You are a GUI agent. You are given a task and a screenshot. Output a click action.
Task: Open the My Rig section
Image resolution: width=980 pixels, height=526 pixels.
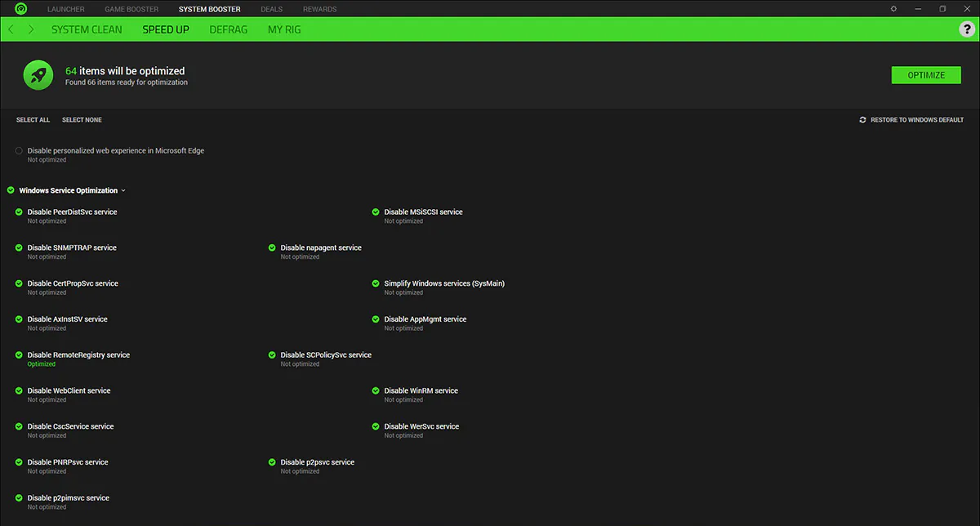284,29
